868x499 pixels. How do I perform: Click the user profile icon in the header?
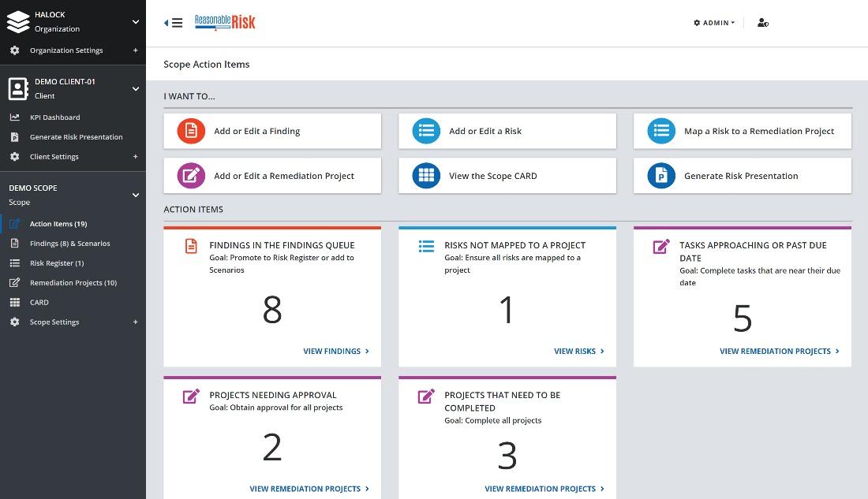click(x=762, y=23)
